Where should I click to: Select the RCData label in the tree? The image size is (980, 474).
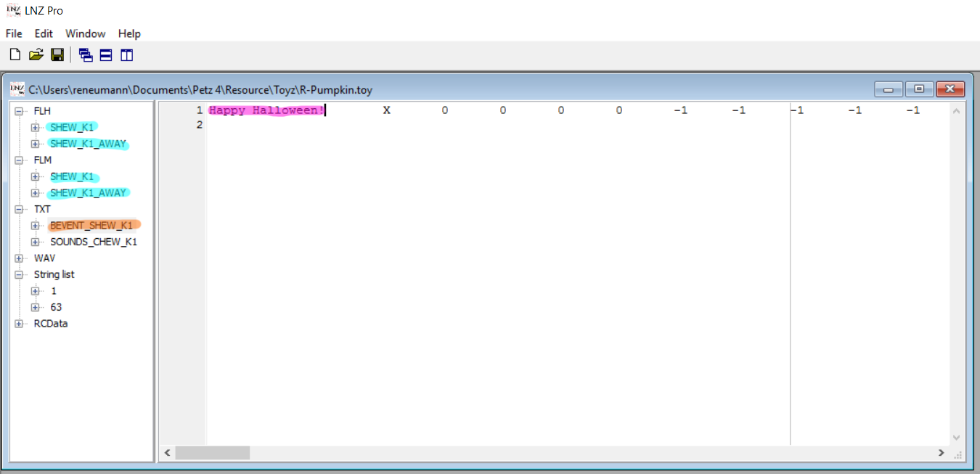coord(51,323)
